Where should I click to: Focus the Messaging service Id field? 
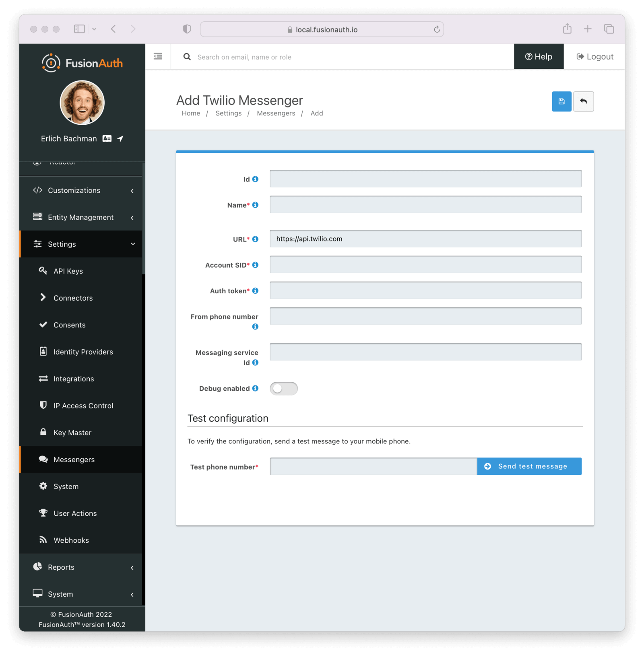[x=425, y=352]
